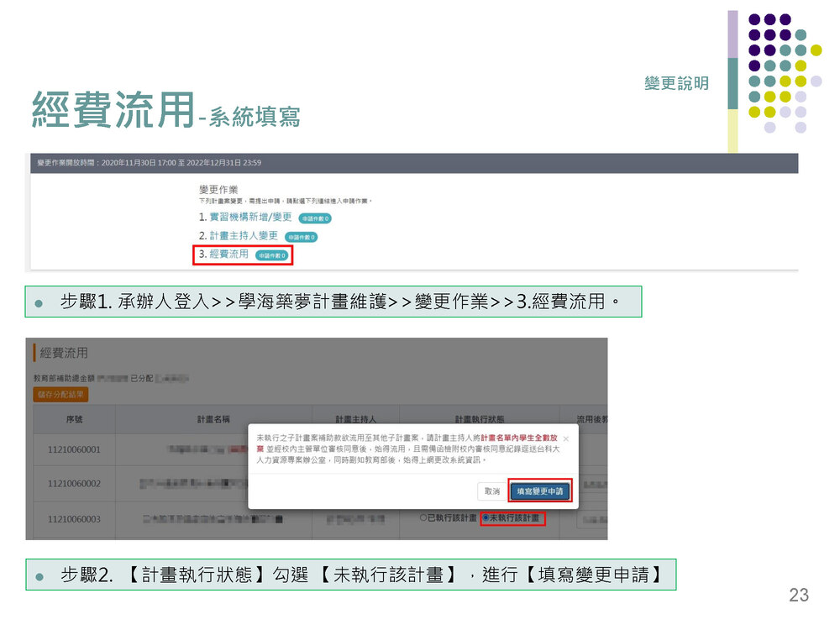Click the 變更說明 section label

point(676,83)
